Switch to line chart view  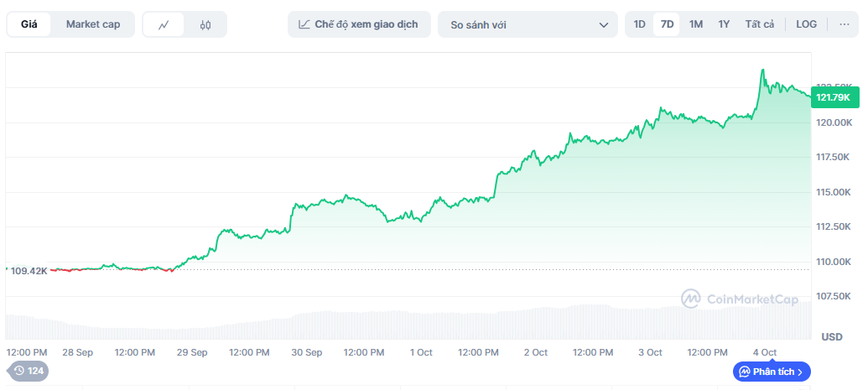(164, 24)
